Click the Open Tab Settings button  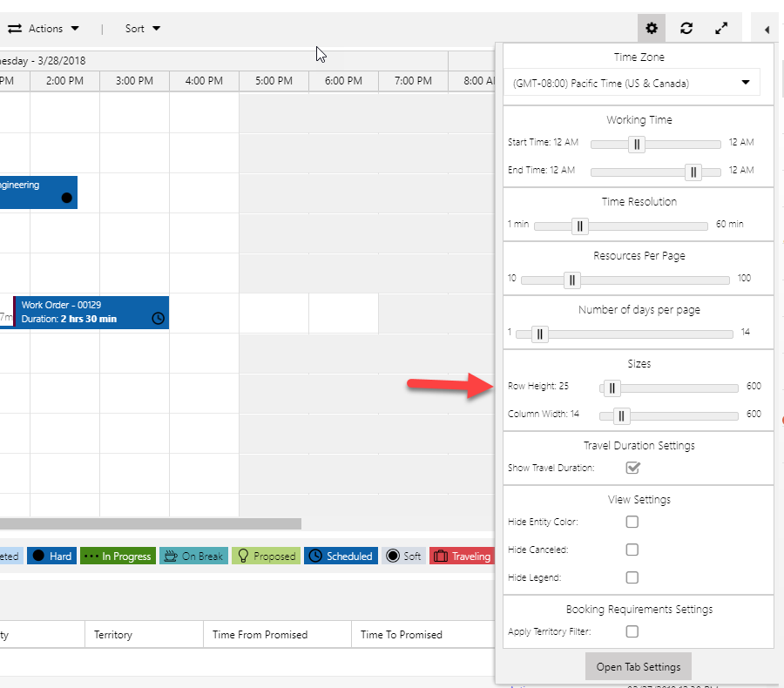(638, 665)
